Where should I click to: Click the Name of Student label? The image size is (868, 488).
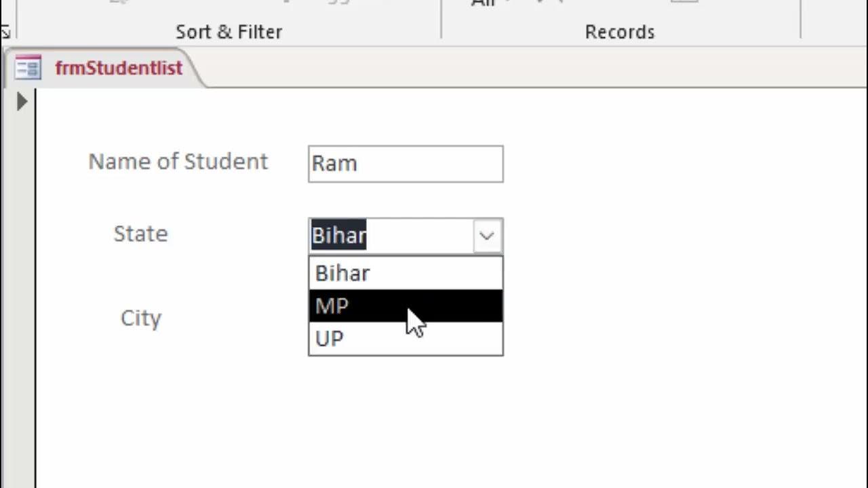coord(178,162)
